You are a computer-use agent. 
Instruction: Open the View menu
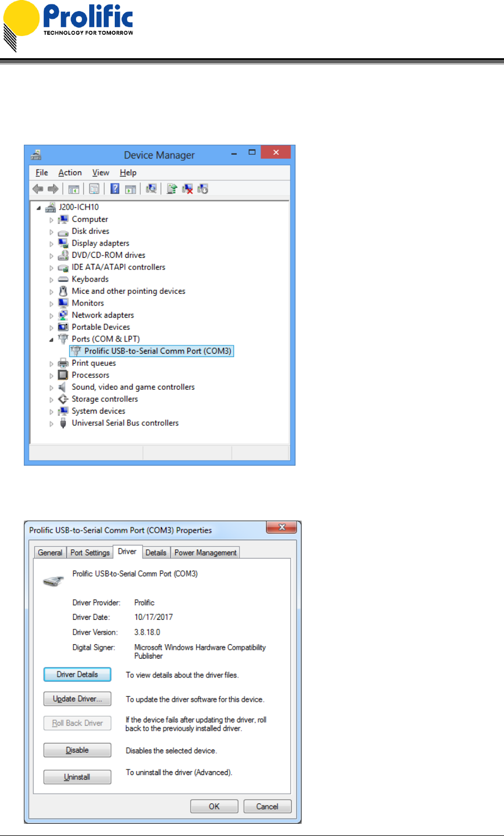click(x=100, y=172)
